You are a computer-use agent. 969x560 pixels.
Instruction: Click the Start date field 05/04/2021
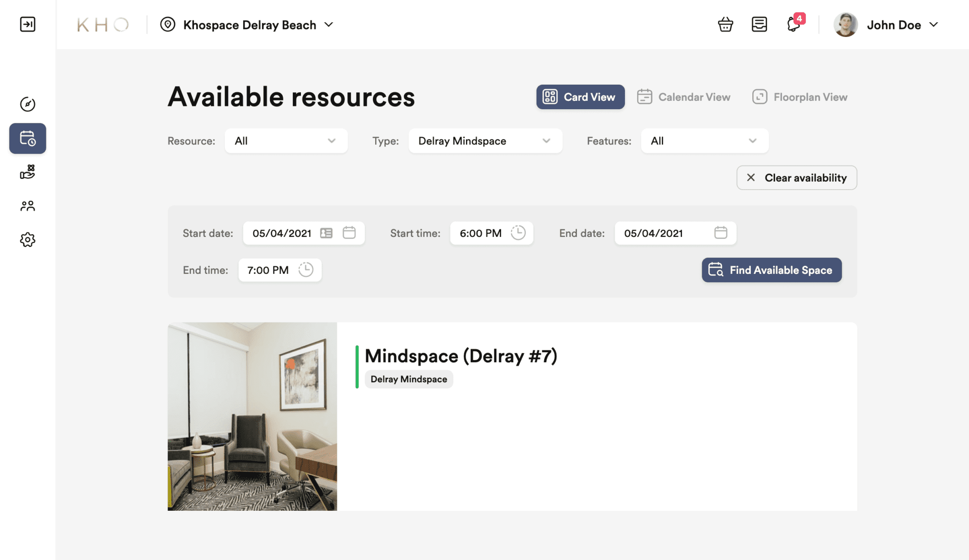303,233
